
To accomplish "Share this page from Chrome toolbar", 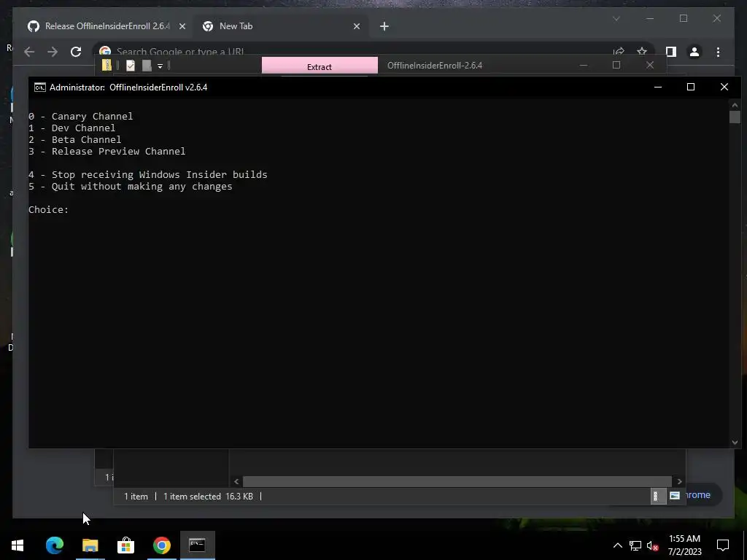I will click(619, 52).
